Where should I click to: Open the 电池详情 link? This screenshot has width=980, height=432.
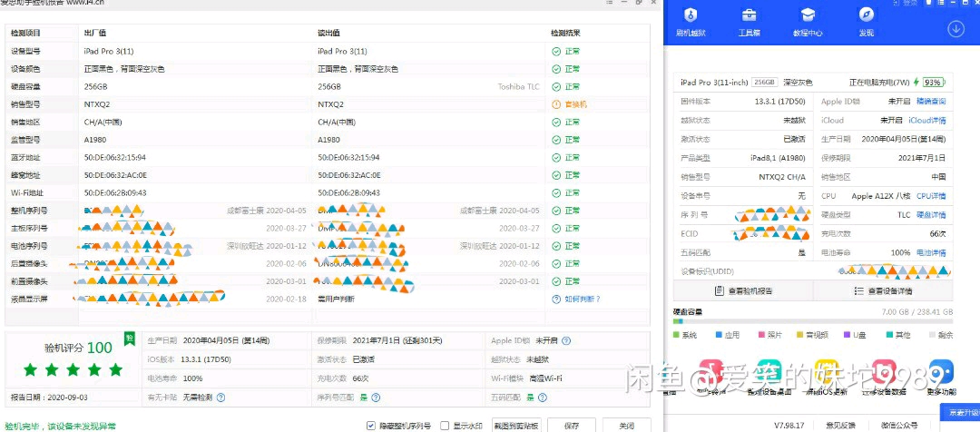tap(931, 252)
